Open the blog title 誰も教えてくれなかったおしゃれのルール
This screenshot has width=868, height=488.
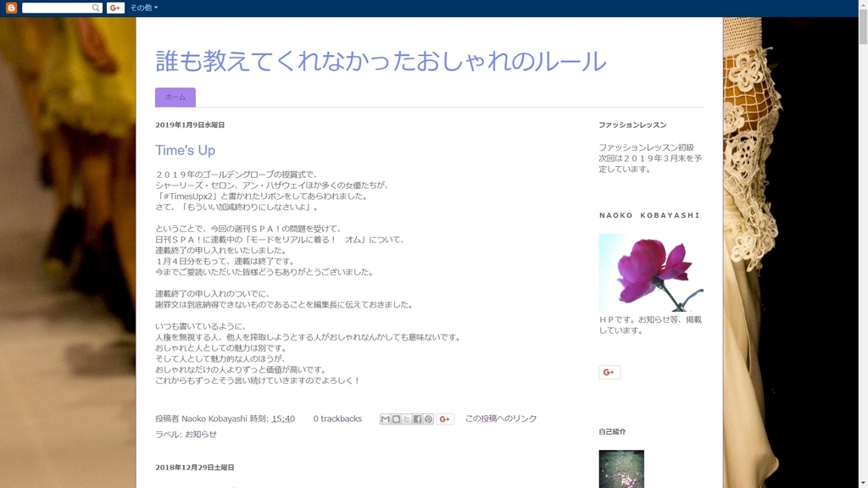coord(381,61)
